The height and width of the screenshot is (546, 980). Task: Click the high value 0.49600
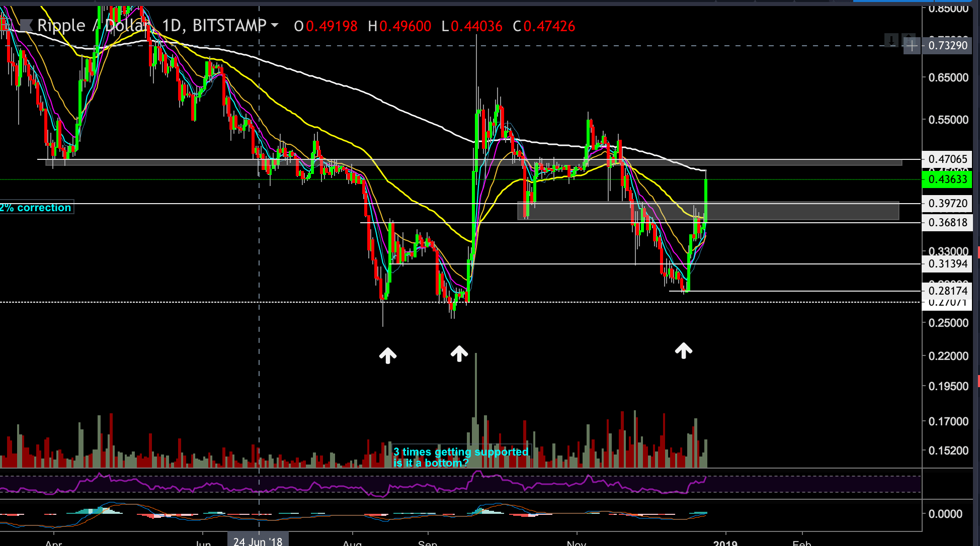405,26
